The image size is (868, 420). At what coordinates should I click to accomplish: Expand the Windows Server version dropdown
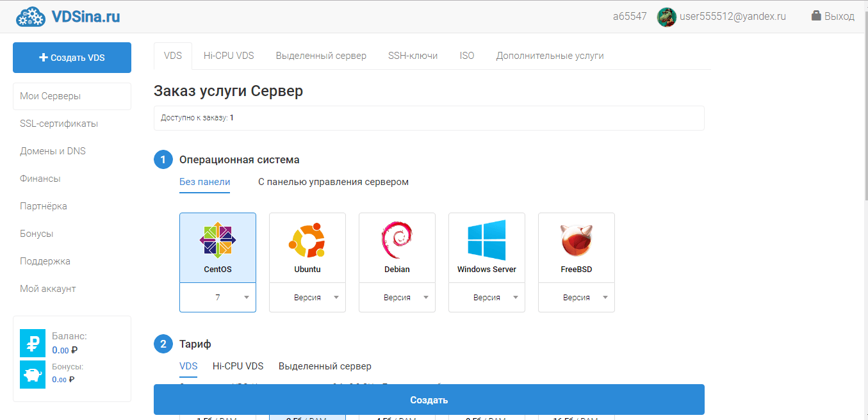point(487,298)
